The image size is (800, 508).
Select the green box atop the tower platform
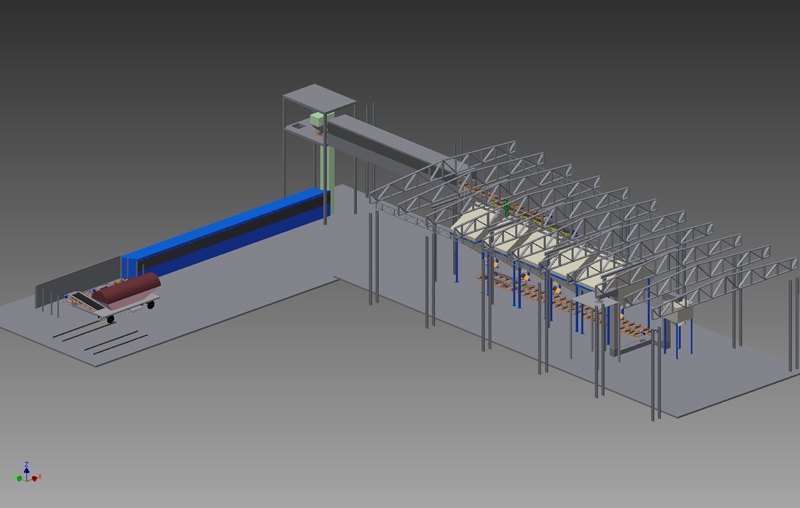click(318, 121)
